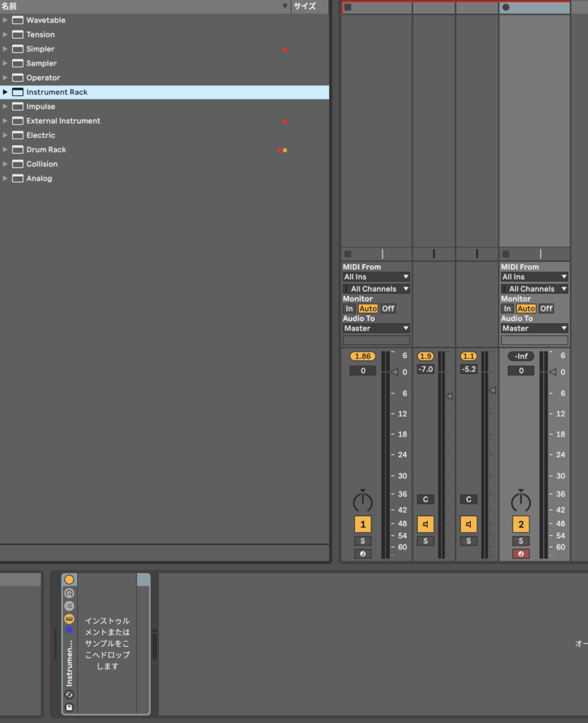This screenshot has height=723, width=588.
Task: Toggle the first chain's speaker activator
Action: pos(425,525)
